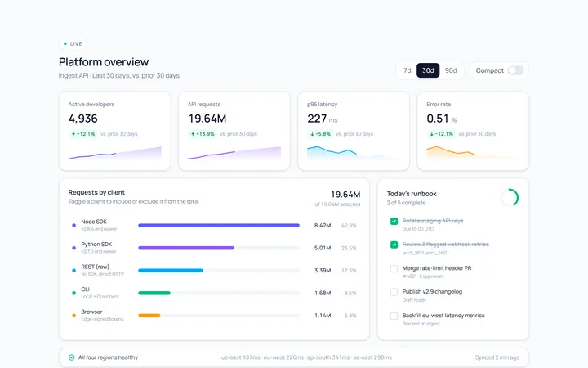This screenshot has height=368, width=588.
Task: Toggle Node SDK client dot
Action: [73, 226]
